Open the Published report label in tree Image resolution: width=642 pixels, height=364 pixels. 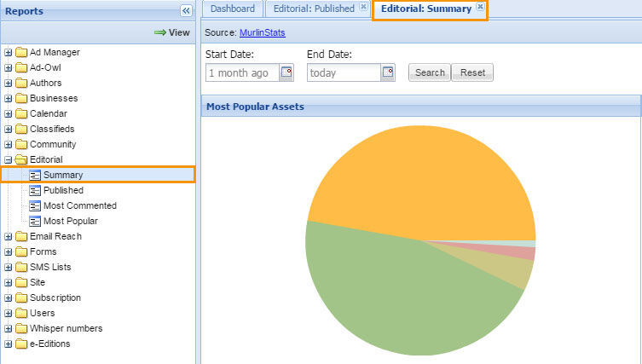click(x=63, y=190)
